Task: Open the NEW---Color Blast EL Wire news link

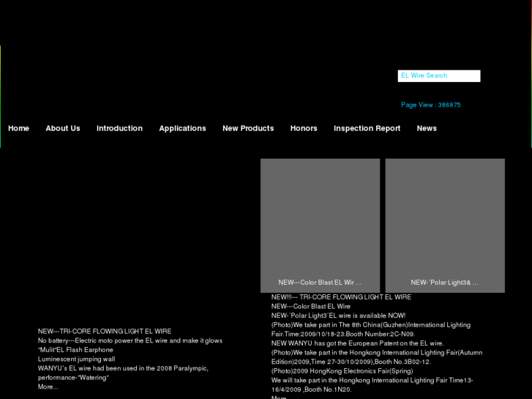Action: [x=311, y=306]
